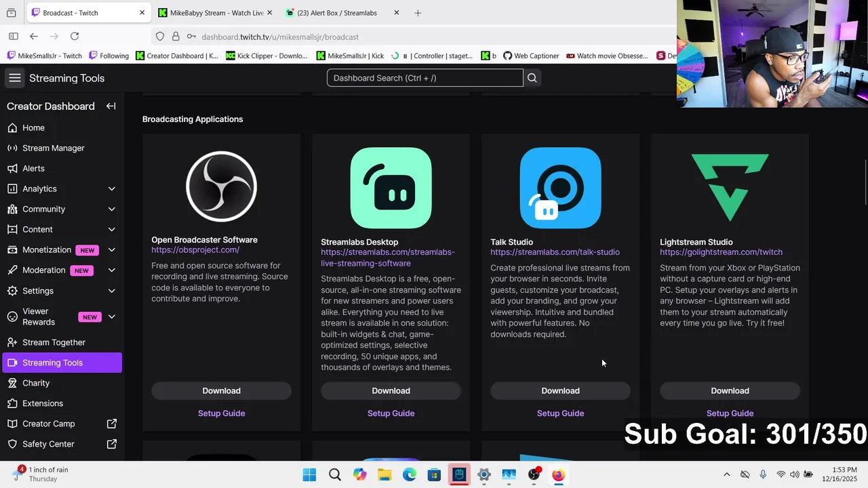Open MikeSmallsJr - Twitch bookmark
868x488 pixels.
point(44,56)
